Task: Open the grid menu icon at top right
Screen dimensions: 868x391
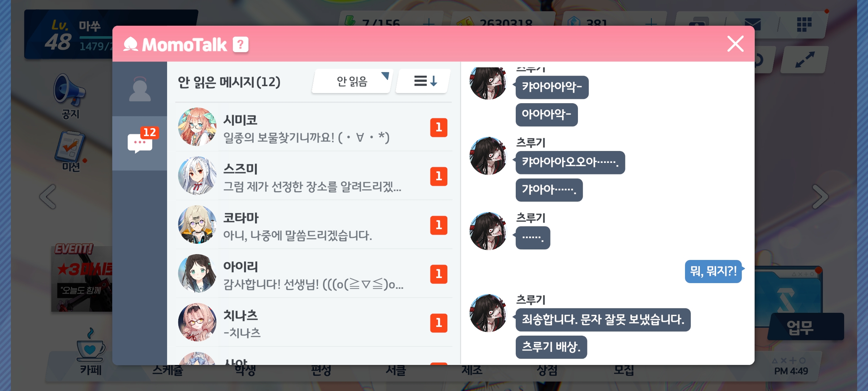Action: tap(804, 24)
